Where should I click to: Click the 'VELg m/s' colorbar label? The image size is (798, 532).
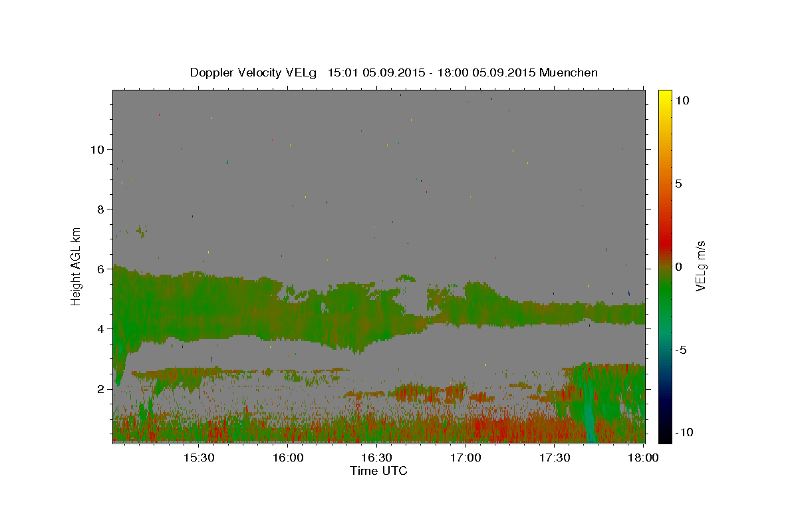(x=700, y=267)
